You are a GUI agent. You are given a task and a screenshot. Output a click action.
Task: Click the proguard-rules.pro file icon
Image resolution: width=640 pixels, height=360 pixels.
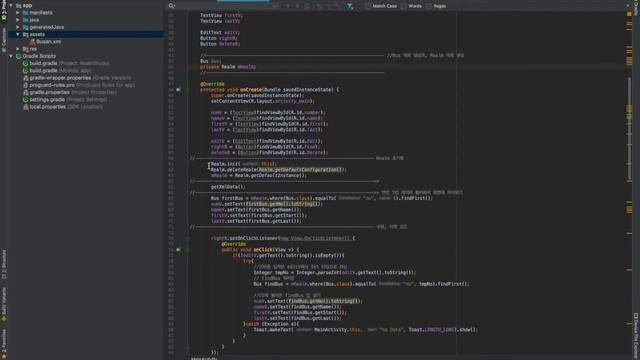tap(25, 85)
